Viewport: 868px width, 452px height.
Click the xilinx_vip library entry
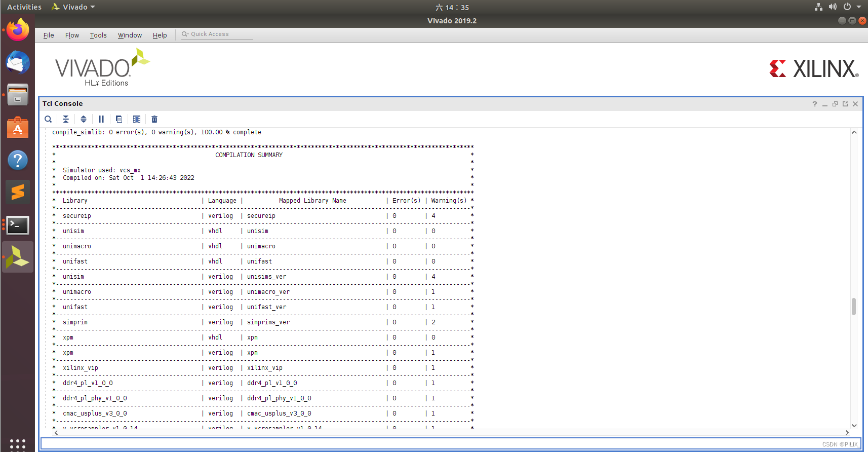81,368
